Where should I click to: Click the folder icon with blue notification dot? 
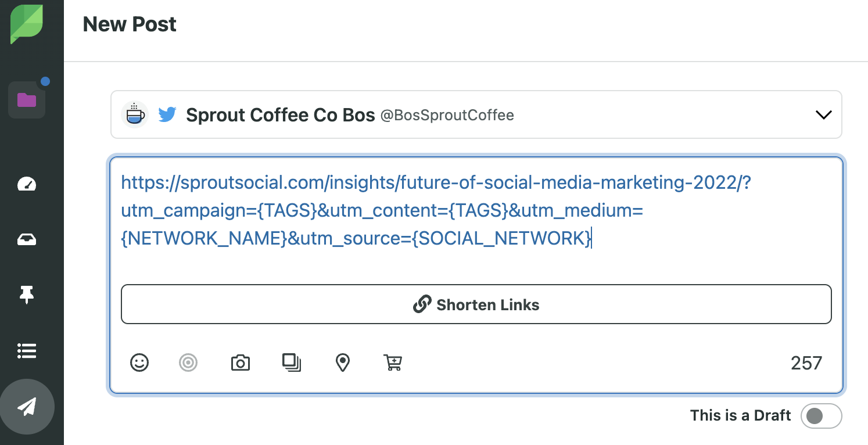[x=26, y=100]
